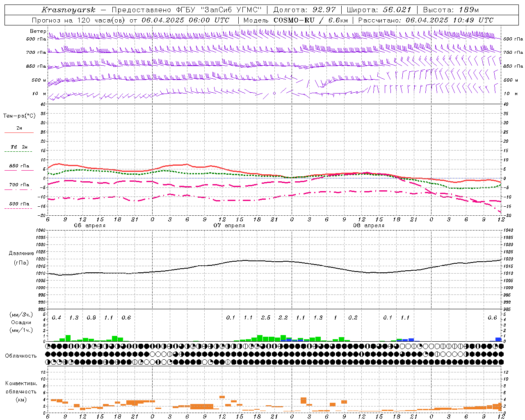525x420 pixels.
Task: Click the '06 апреля' date label
Action: tap(90, 226)
